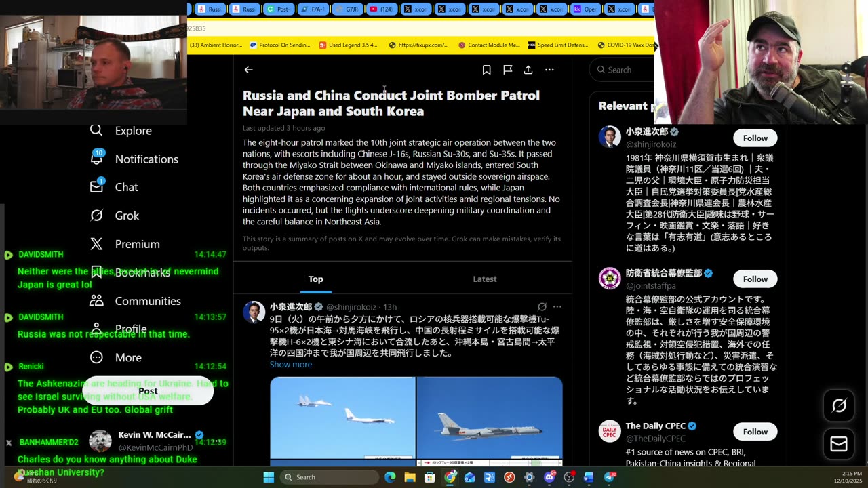Open the story's three-dot more menu
This screenshot has width=868, height=488.
pyautogui.click(x=549, y=70)
